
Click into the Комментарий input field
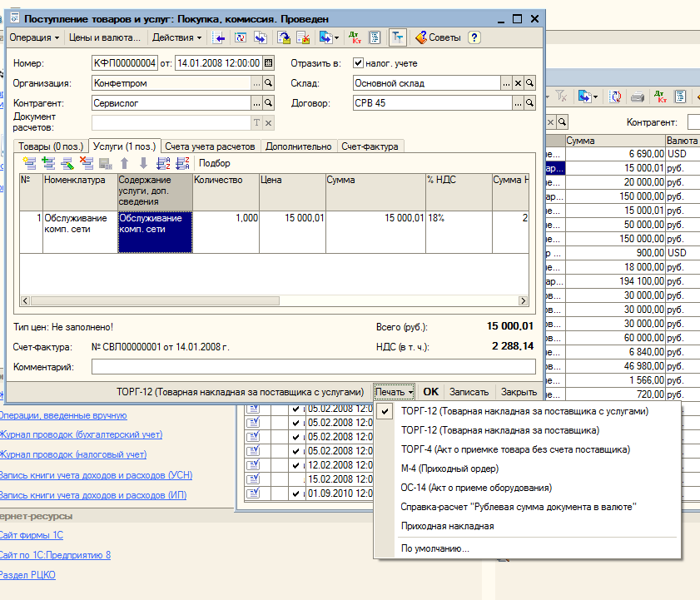click(x=313, y=367)
